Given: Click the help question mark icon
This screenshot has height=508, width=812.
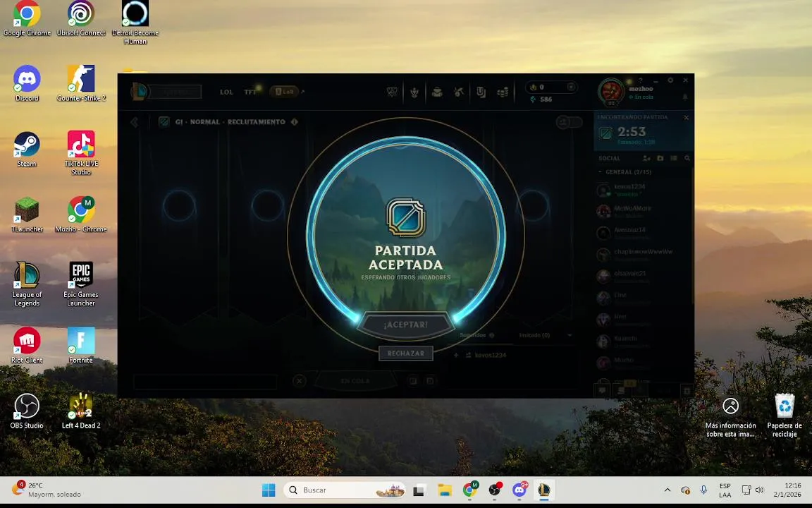Looking at the screenshot, I should tap(641, 80).
